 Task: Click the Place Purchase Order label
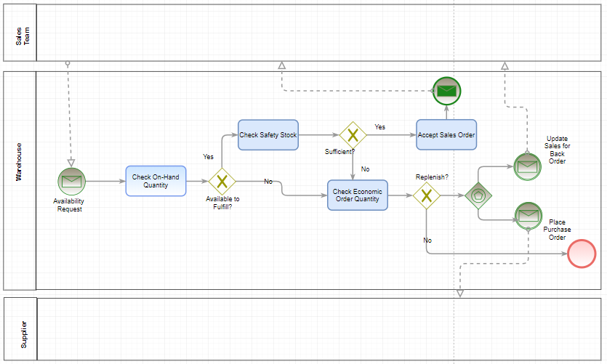pyautogui.click(x=557, y=230)
